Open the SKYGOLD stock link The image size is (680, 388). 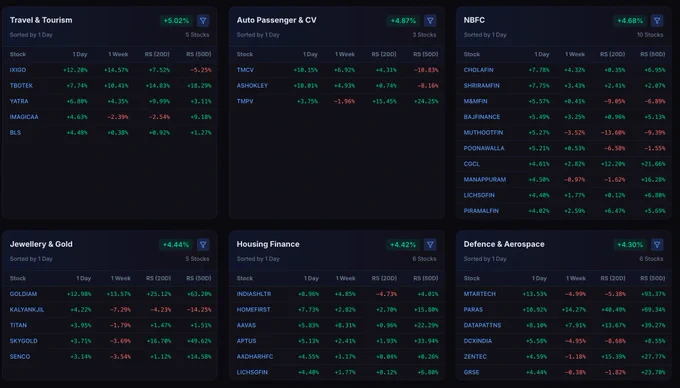point(23,341)
